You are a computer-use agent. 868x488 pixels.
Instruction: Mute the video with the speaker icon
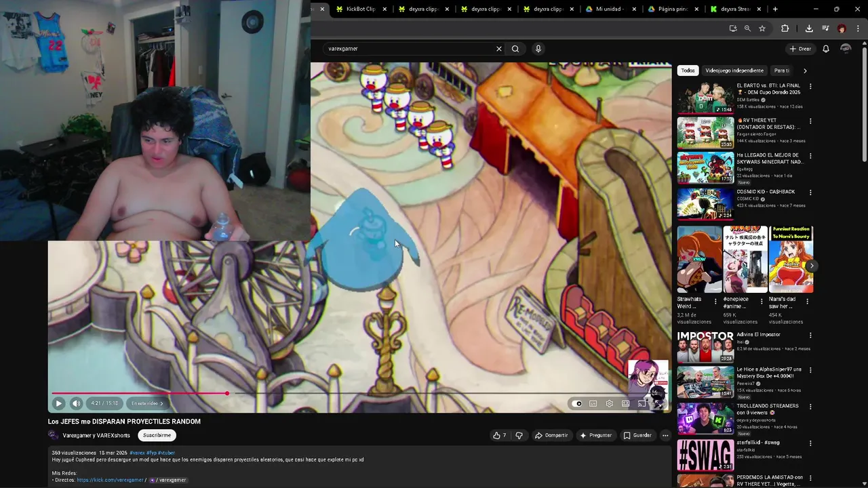pos(77,403)
